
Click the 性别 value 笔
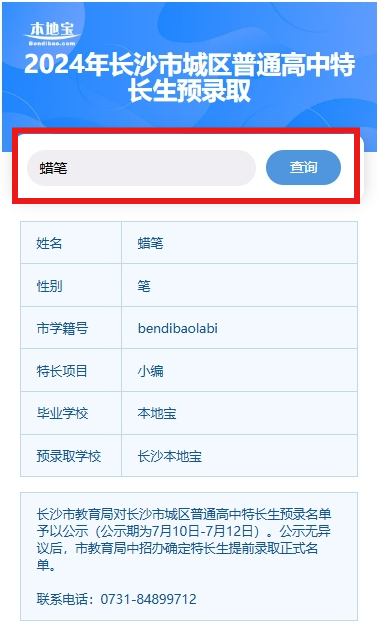pos(144,286)
